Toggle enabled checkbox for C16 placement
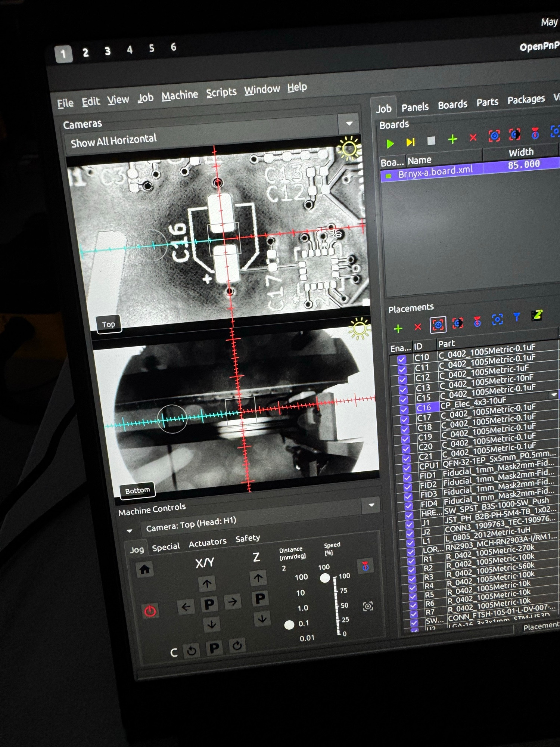 point(404,409)
